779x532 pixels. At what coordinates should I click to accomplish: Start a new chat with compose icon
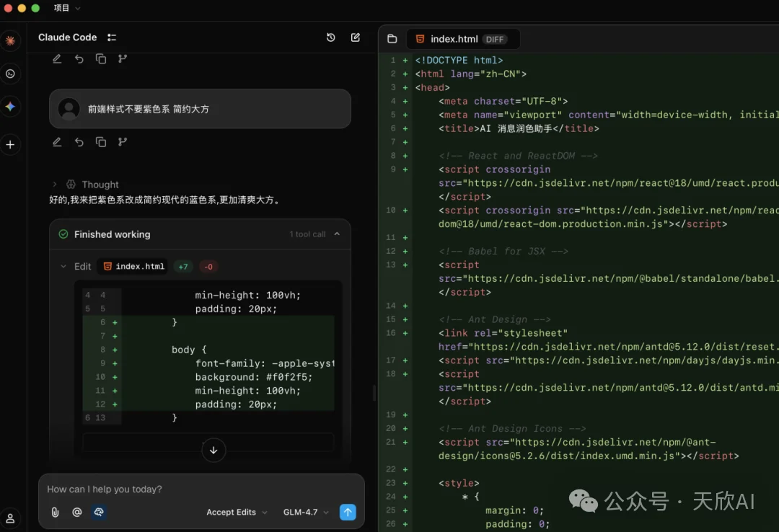pos(355,37)
